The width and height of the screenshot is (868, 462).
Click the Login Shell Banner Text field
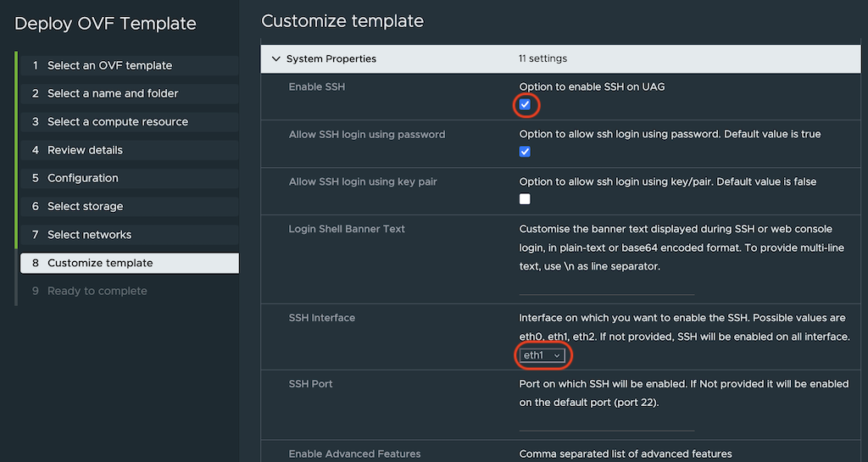tap(606, 287)
